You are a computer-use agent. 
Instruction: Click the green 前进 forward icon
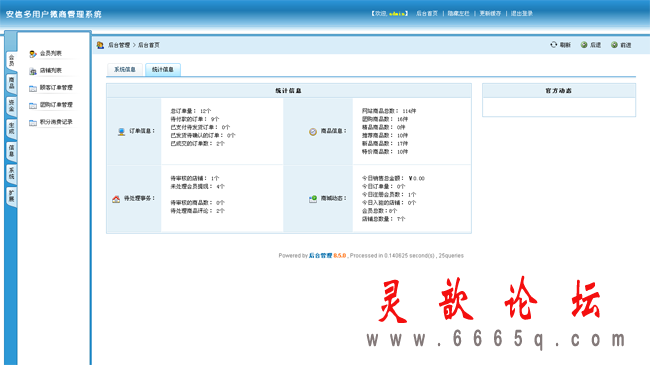coord(614,45)
